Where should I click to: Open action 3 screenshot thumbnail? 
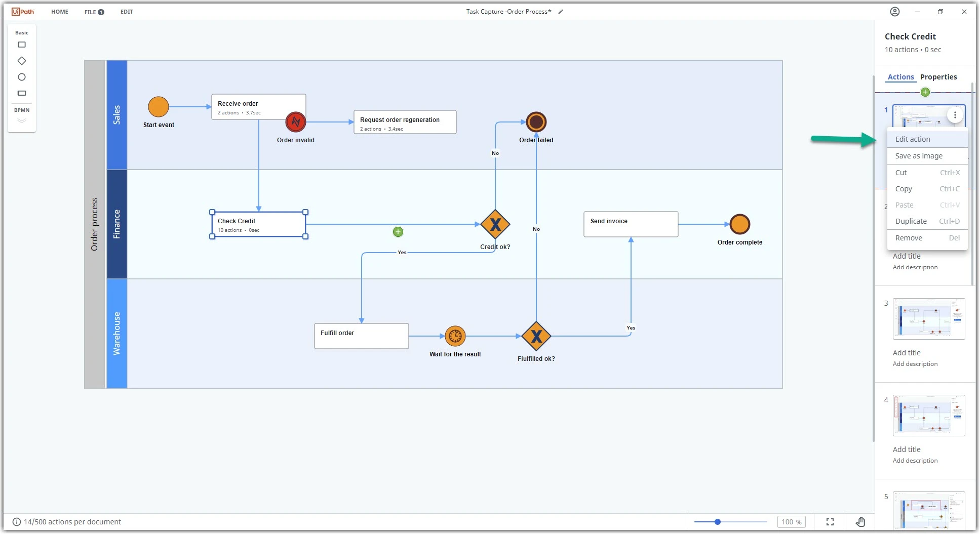tap(929, 319)
